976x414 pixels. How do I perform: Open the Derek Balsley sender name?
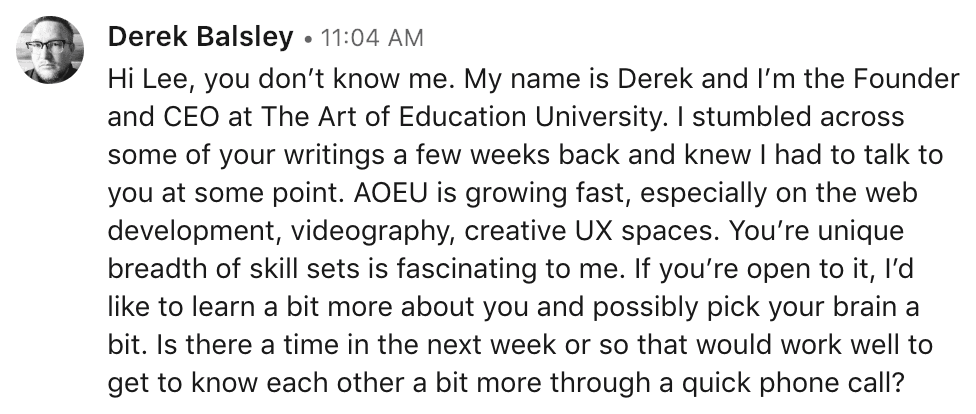(200, 38)
